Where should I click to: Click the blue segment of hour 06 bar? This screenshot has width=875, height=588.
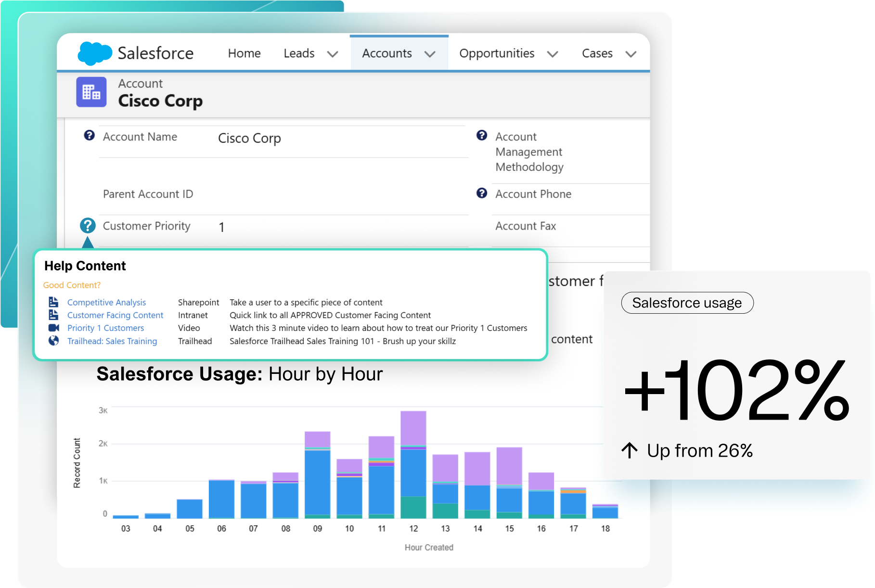[x=221, y=499]
